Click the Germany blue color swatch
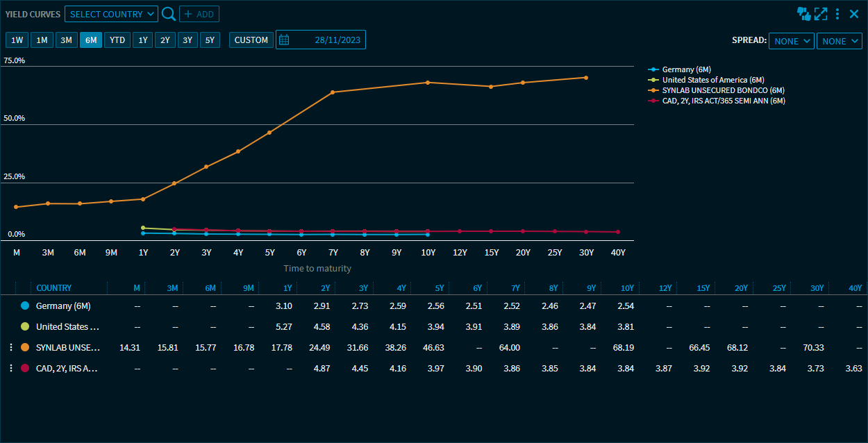 [25, 306]
